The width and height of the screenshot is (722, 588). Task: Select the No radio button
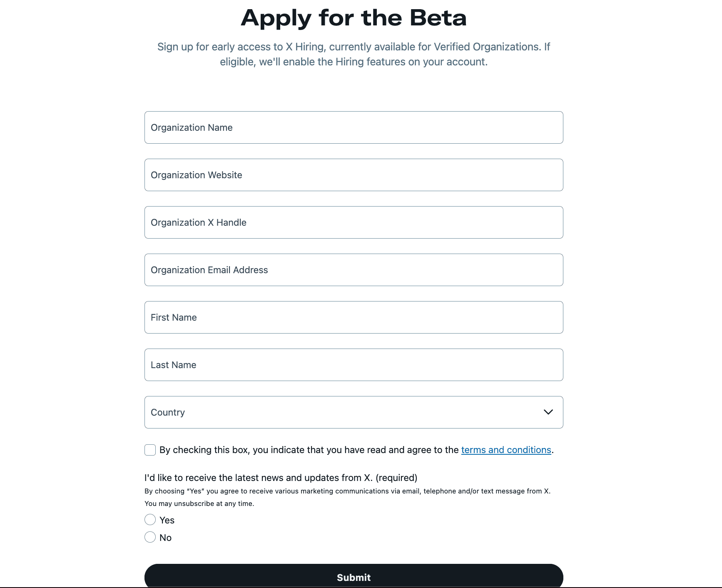[x=149, y=537]
